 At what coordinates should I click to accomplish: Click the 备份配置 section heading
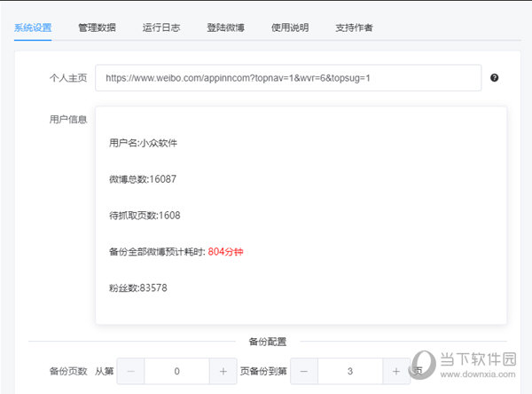(268, 342)
